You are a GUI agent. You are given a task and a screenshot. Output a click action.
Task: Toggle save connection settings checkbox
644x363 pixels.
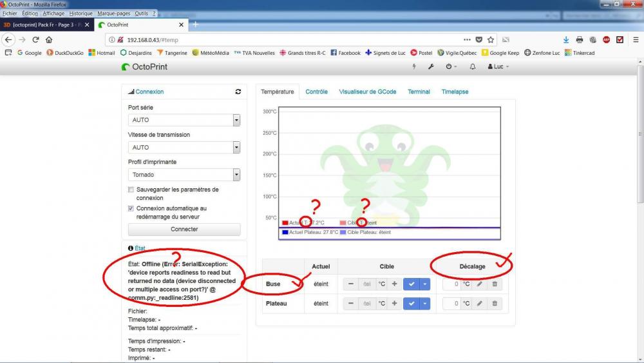tap(131, 190)
